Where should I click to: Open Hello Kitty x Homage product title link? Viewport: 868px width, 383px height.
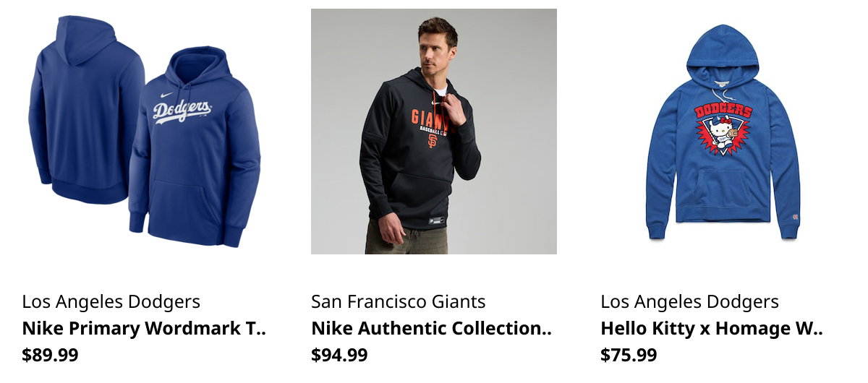(x=712, y=329)
